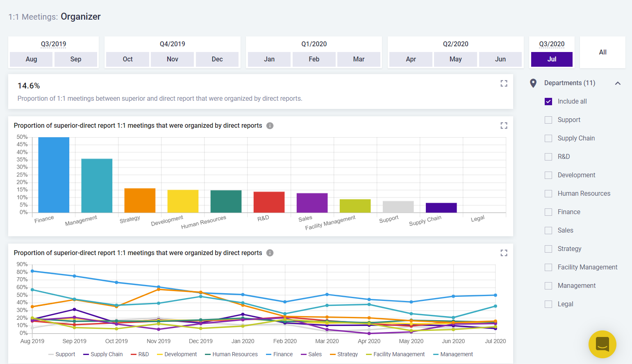Expand the 14.6% summary card fullscreen
Screen dimensions: 632x364
(504, 84)
